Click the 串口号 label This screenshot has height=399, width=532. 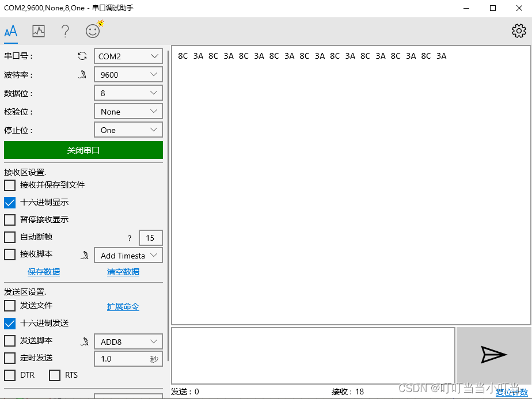coord(18,56)
